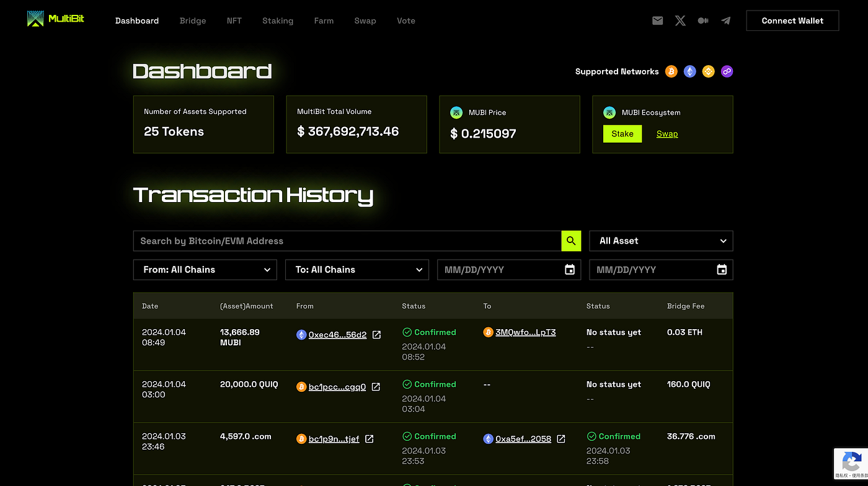Click the 4,597.0 .com amount
This screenshot has height=486, width=868.
tap(246, 436)
